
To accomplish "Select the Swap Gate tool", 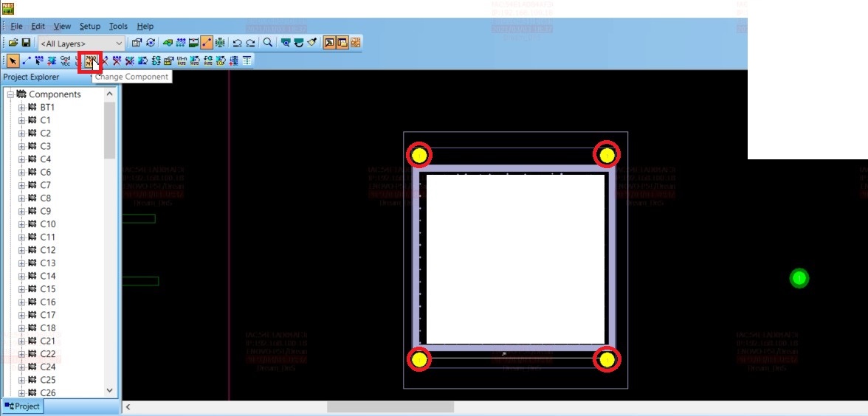I will point(156,60).
